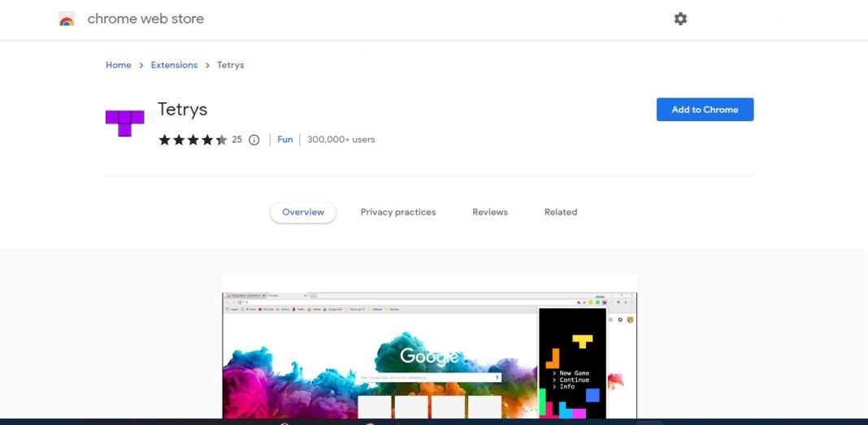Open the Fun category link
This screenshot has width=868, height=425.
[x=285, y=140]
